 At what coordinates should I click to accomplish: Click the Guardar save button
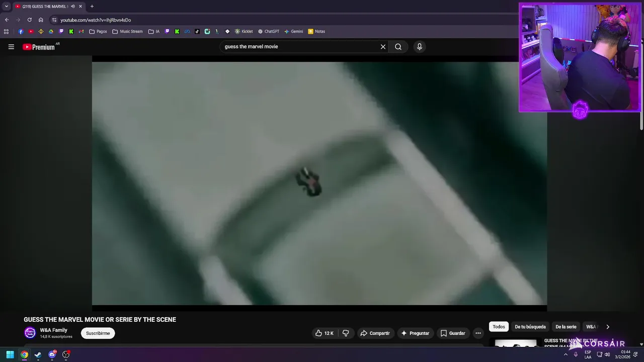coord(453,333)
